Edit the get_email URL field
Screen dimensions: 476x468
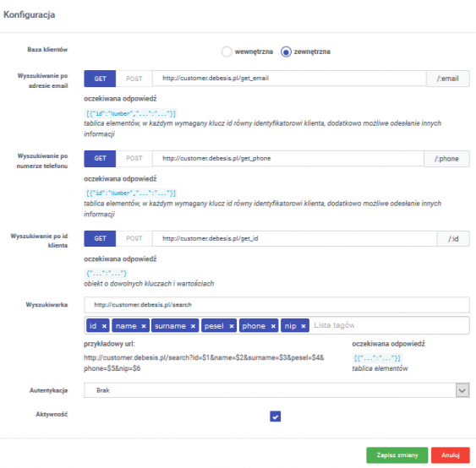(x=289, y=79)
